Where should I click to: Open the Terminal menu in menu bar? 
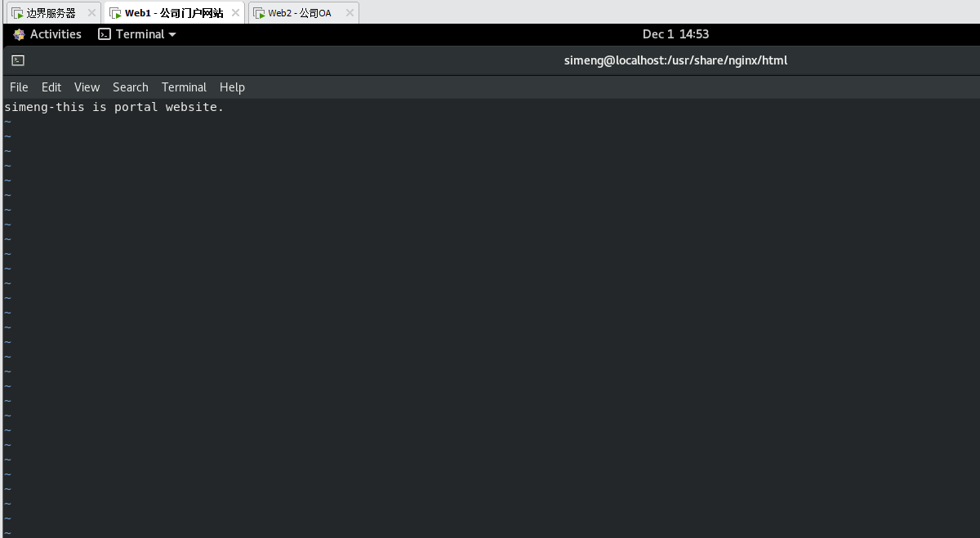(184, 87)
